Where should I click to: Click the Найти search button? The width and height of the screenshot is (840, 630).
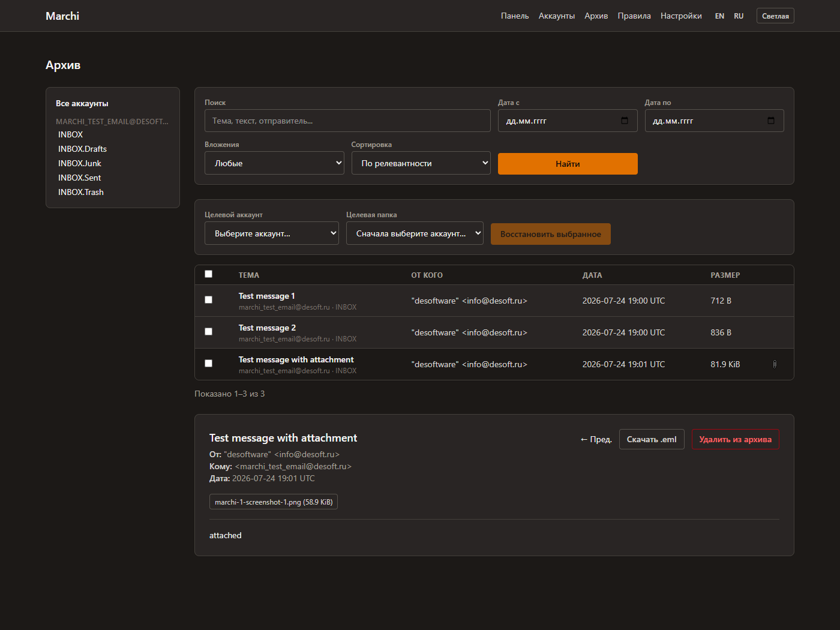[568, 164]
